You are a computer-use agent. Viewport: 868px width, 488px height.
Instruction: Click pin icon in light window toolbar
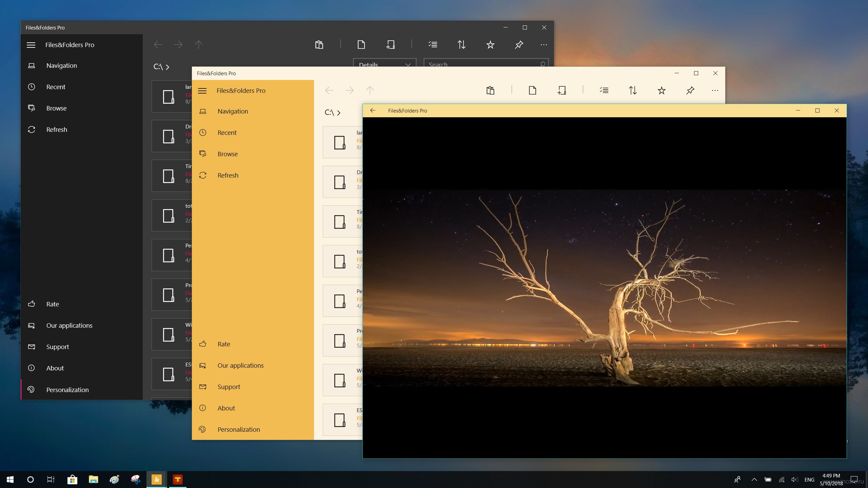pos(690,90)
